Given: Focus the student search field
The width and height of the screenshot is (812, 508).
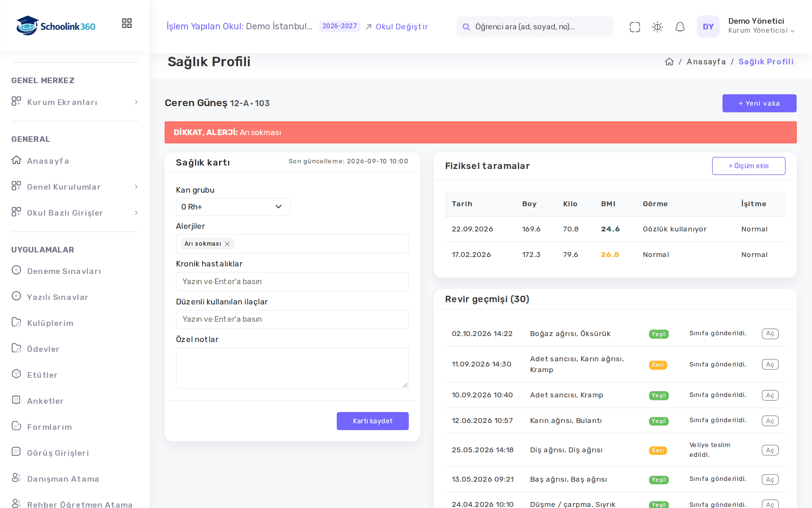Looking at the screenshot, I should pos(534,27).
